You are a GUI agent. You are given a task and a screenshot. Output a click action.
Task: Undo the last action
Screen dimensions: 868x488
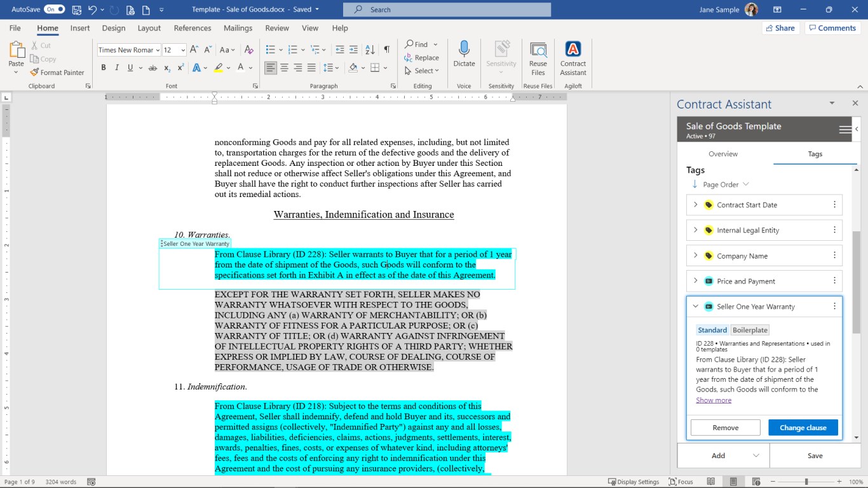click(93, 10)
